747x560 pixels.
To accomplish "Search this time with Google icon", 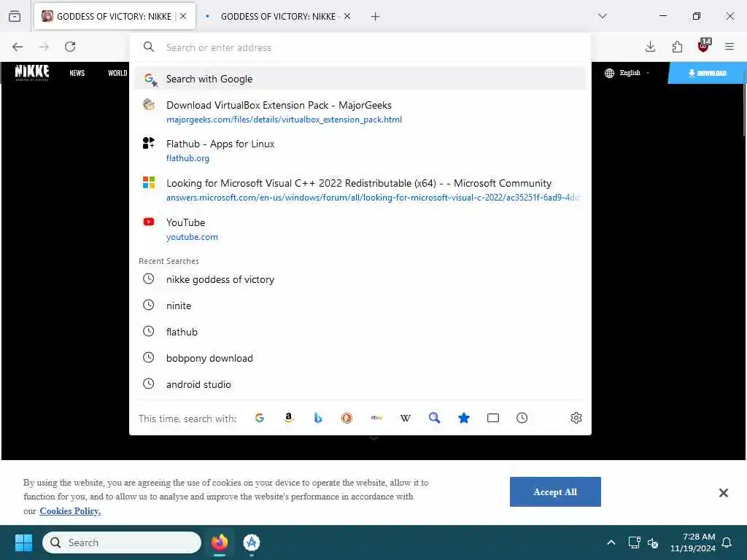I will (x=260, y=418).
